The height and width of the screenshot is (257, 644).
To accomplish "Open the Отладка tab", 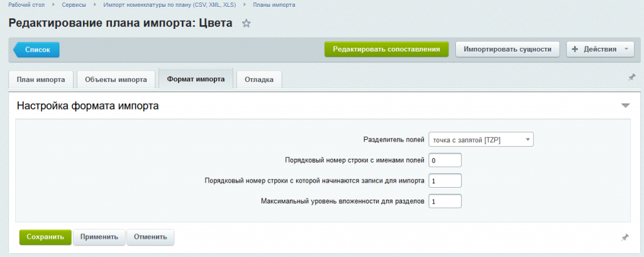I will 259,80.
